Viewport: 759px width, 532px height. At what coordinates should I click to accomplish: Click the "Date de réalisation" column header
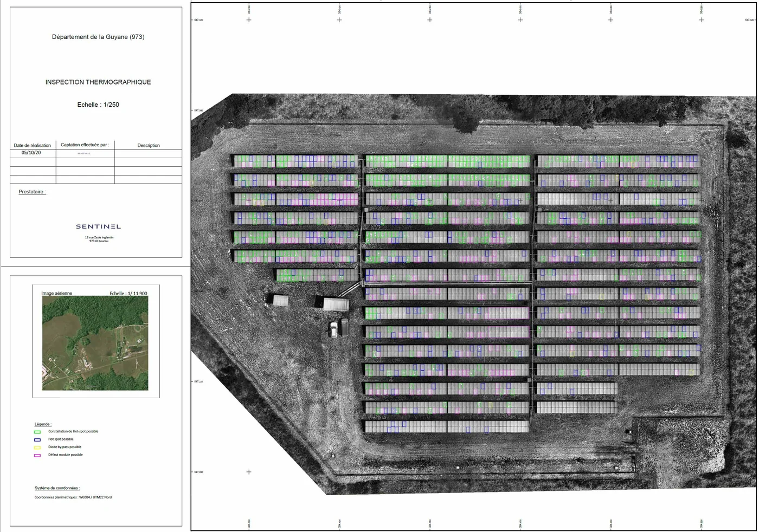33,145
